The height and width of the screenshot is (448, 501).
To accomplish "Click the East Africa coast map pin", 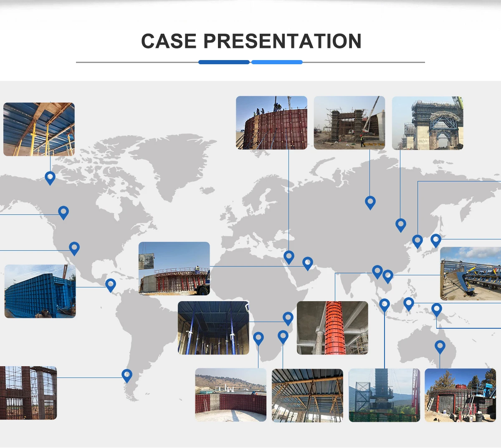I will [x=288, y=318].
